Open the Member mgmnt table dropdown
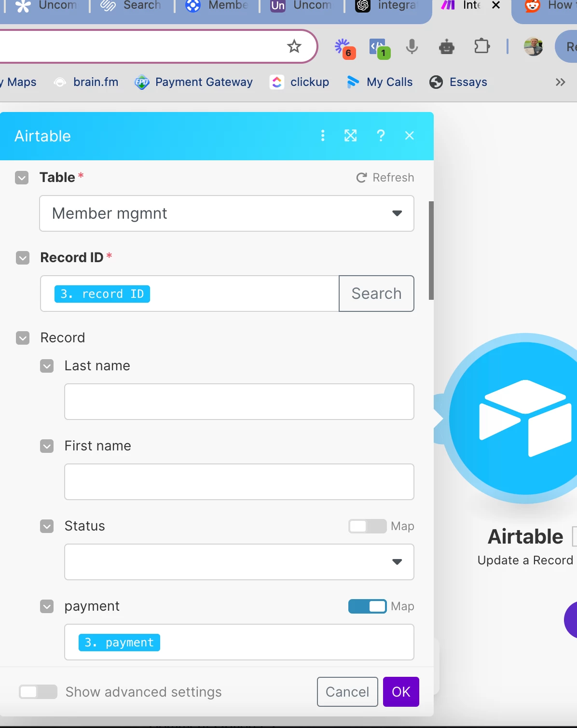Image resolution: width=577 pixels, height=728 pixels. (227, 213)
